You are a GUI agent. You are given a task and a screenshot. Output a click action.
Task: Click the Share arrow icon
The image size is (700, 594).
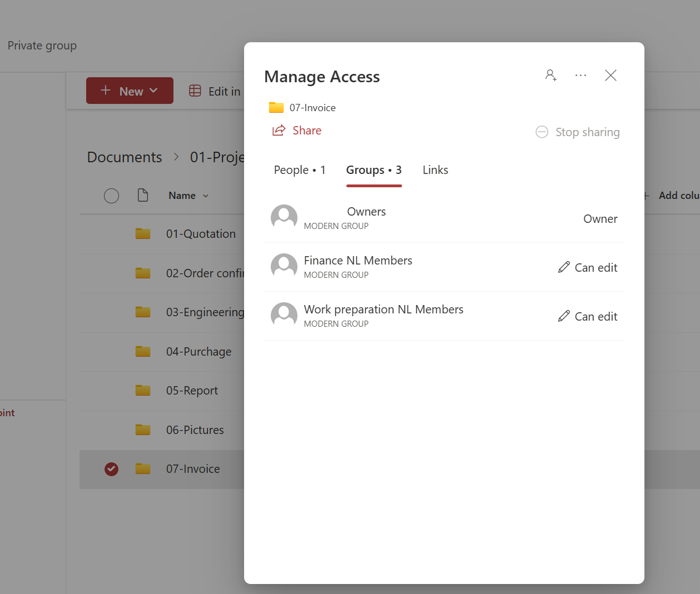tap(279, 131)
